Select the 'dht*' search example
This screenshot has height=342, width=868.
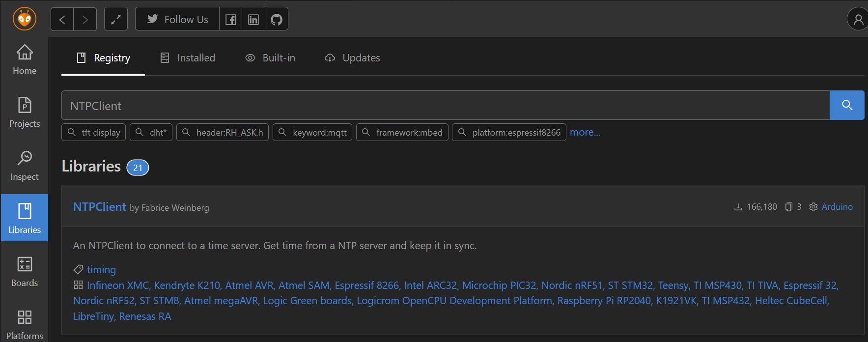click(x=151, y=132)
